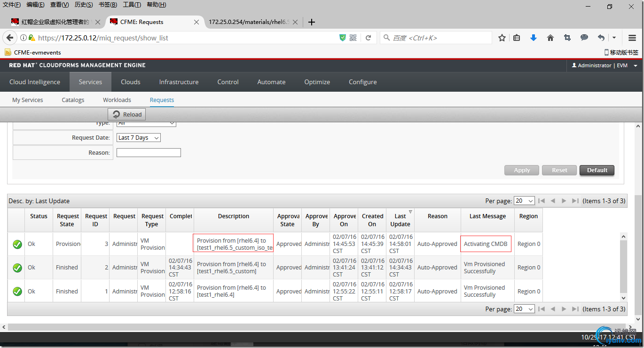
Task: Select the "[test1_rhel6.5_custom]" description cell
Action: [234, 268]
